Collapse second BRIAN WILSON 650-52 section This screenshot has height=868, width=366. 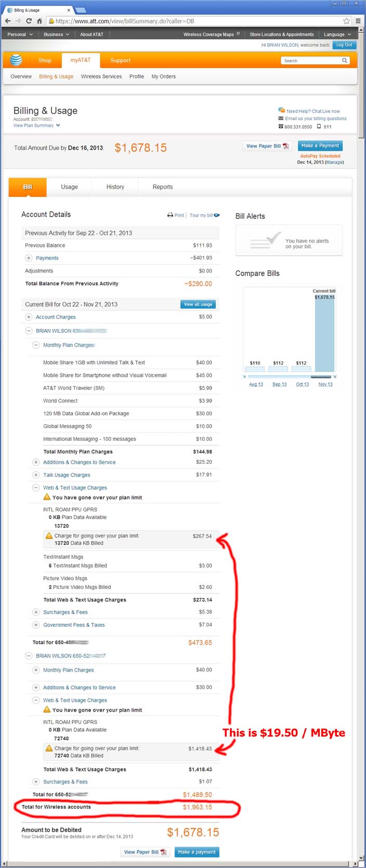[x=29, y=656]
